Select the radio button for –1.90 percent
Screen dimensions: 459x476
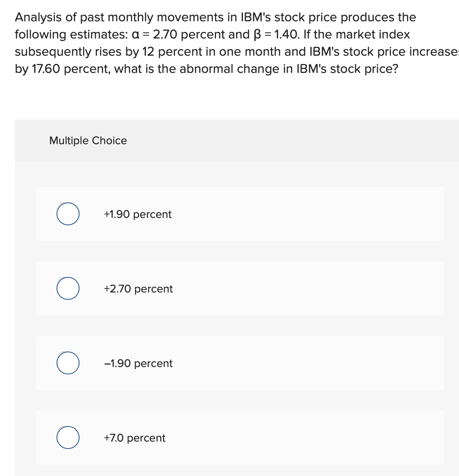[68, 363]
